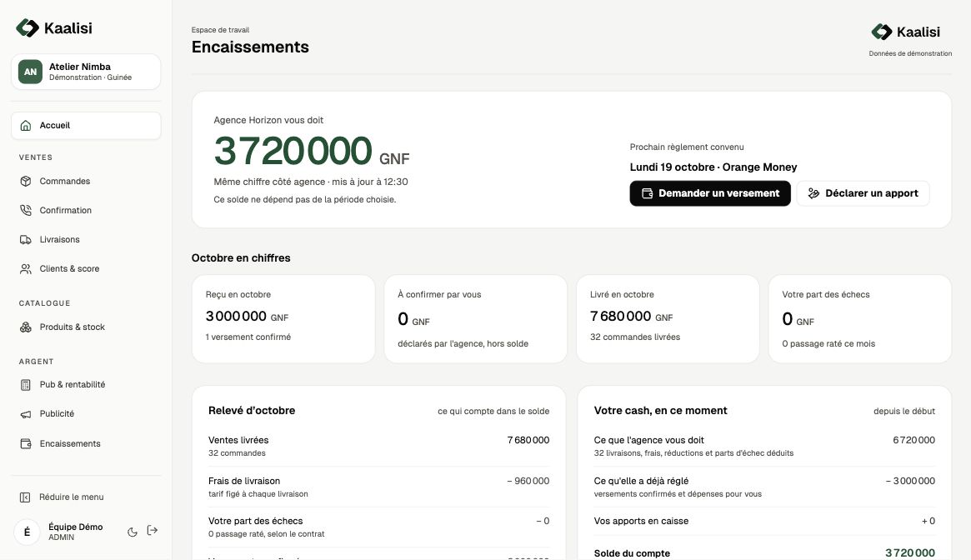
Task: Click 'Lundi 19 octobre · Orange Money' text
Action: (713, 167)
